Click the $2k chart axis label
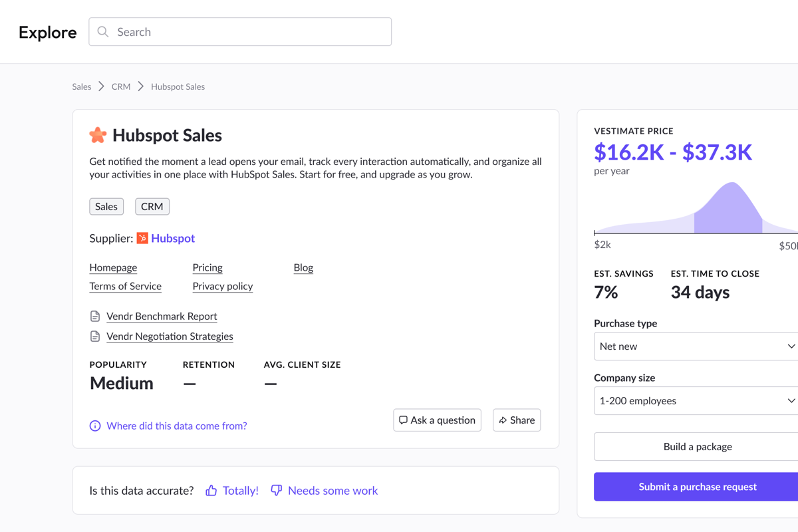The height and width of the screenshot is (532, 798). (x=602, y=245)
